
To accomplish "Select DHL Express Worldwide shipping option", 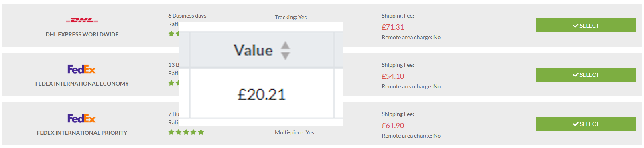I will click(586, 26).
